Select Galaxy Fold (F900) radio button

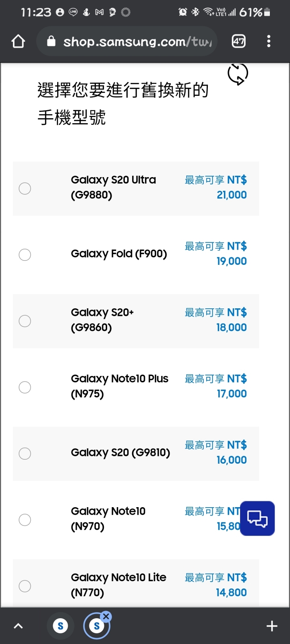tap(25, 255)
